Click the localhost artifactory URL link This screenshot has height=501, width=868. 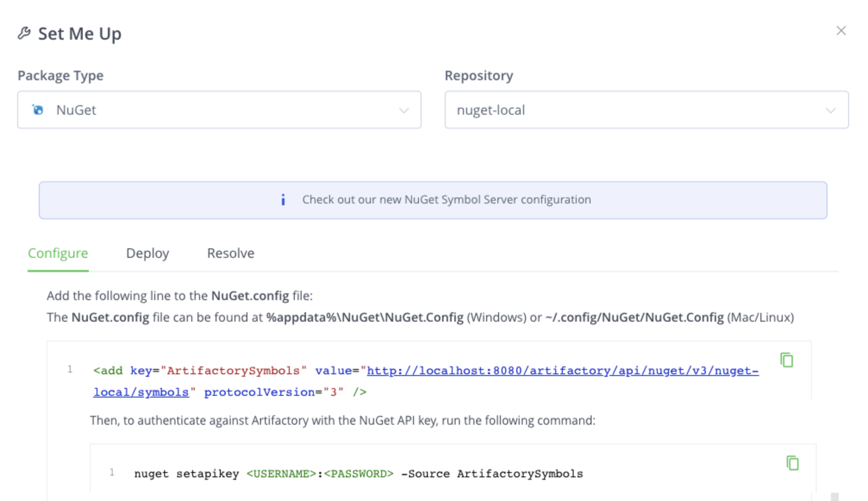(x=560, y=370)
